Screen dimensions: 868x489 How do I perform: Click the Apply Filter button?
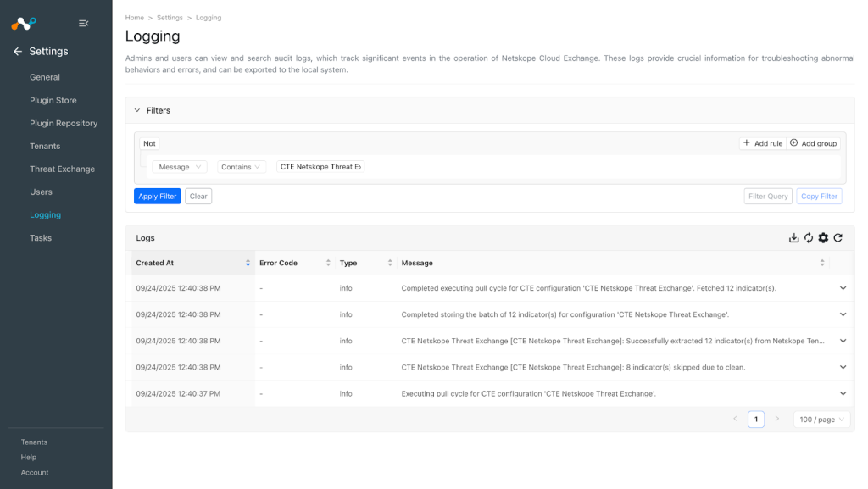pyautogui.click(x=157, y=197)
